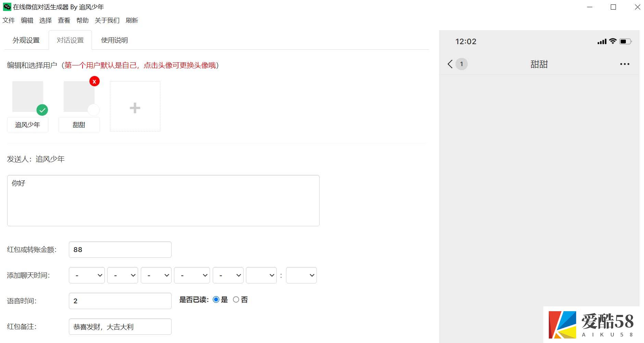The image size is (644, 343).
Task: Click the 12:02 time in phone status bar
Action: 466,41
